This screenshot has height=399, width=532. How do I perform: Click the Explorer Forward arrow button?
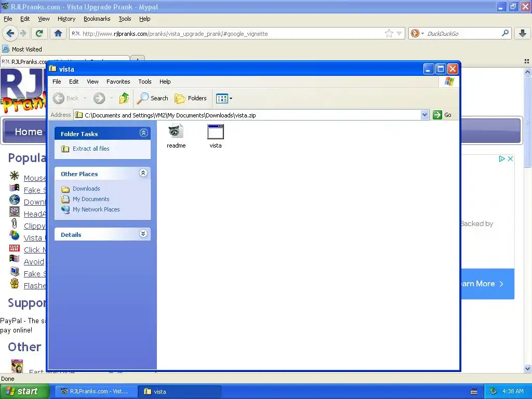tap(99, 98)
